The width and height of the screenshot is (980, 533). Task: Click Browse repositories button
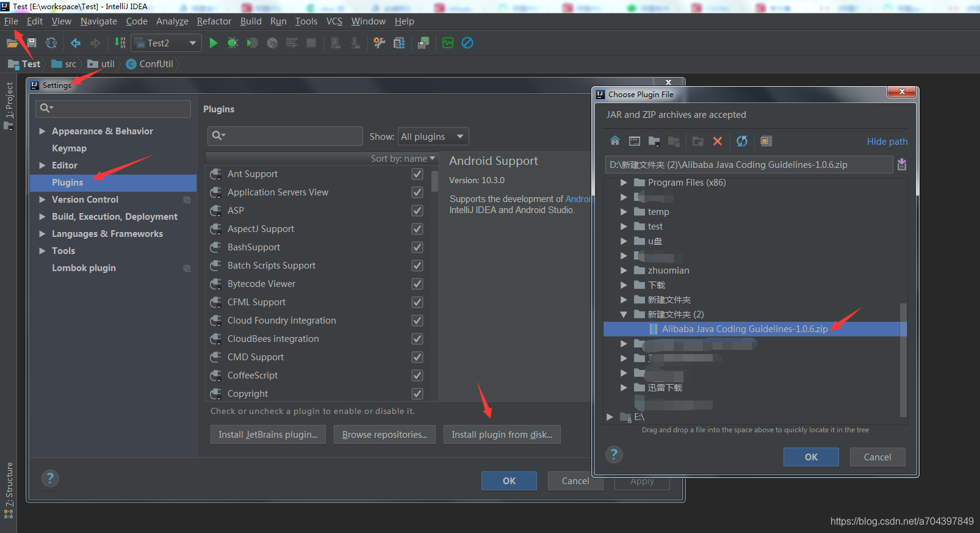click(384, 435)
